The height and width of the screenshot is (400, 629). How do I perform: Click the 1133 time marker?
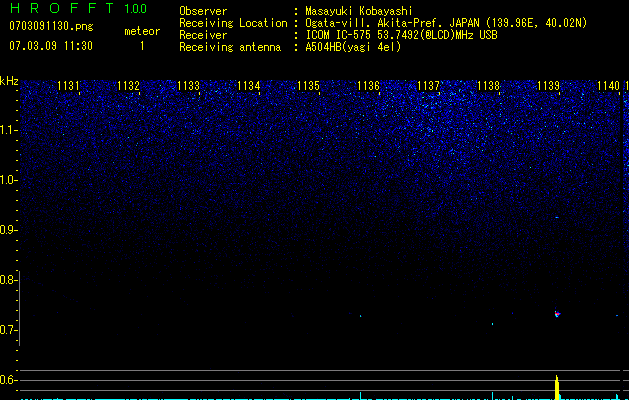click(x=189, y=86)
